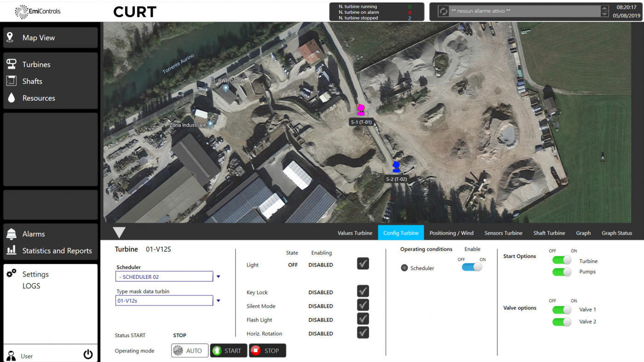Open the Type mask data turbin dropdown
Image resolution: width=644 pixels, height=362 pixels.
click(218, 301)
